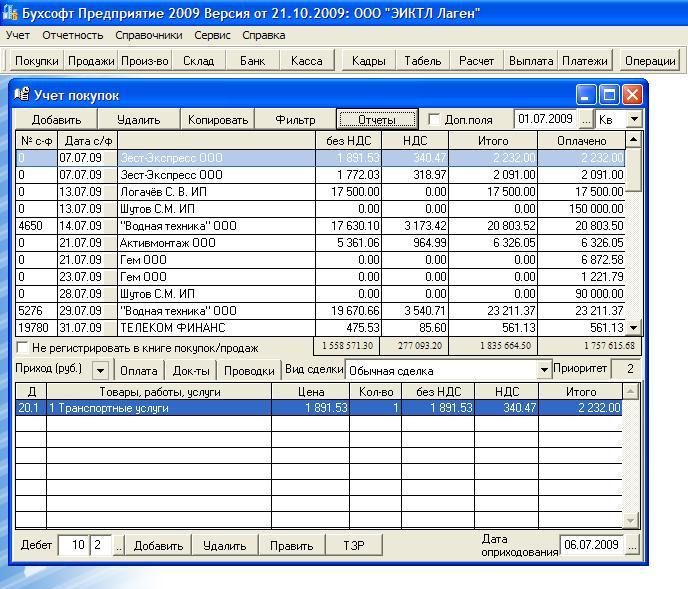688x589 pixels.
Task: Open the Покупки module in toolbar
Action: (37, 61)
